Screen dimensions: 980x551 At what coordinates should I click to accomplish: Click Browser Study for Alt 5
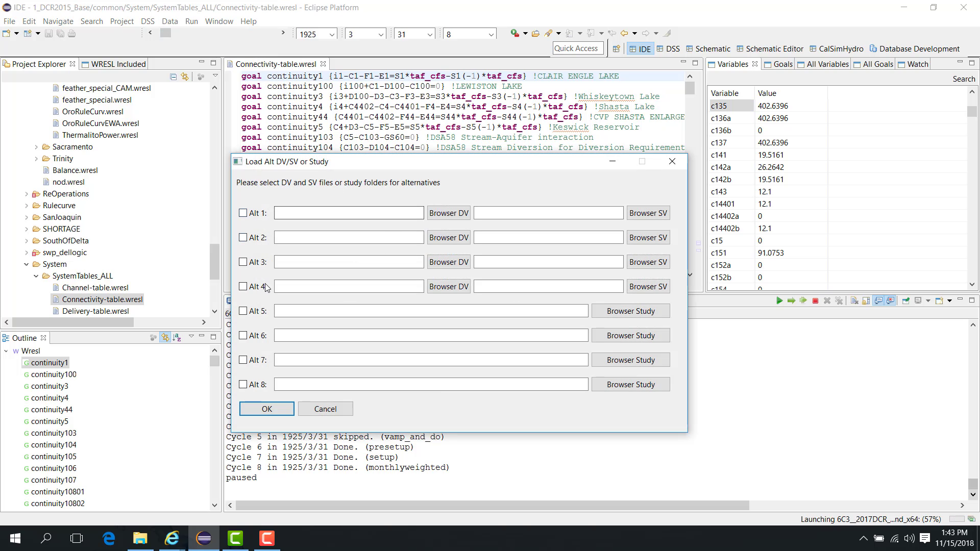point(631,311)
